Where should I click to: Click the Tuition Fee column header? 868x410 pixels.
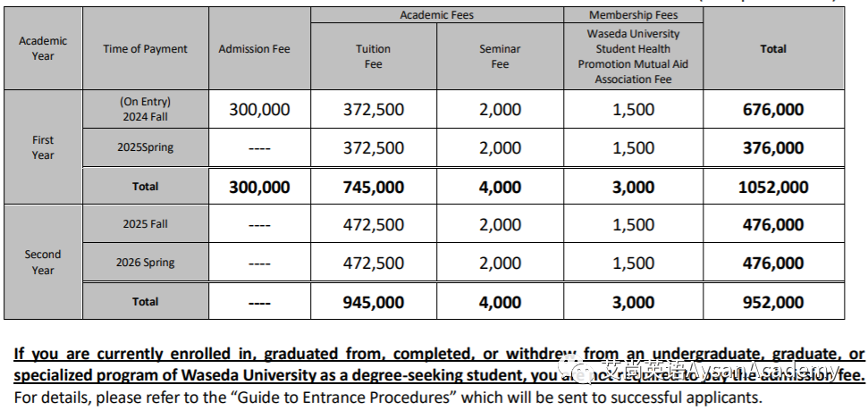pos(374,56)
